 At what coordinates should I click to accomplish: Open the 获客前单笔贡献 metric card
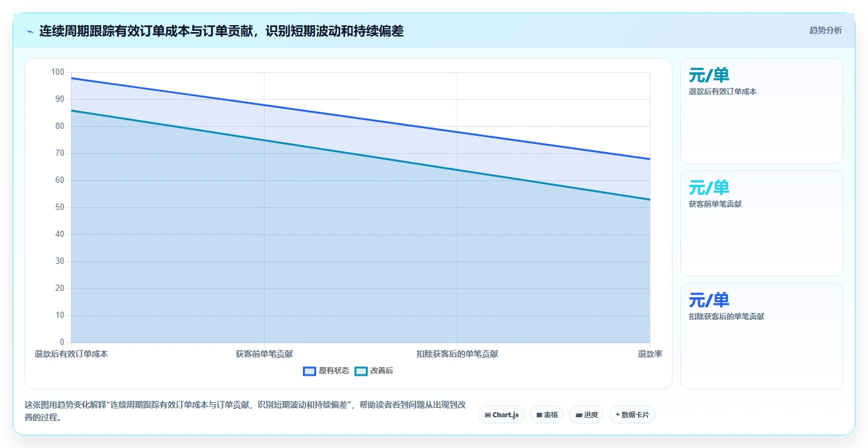click(762, 223)
